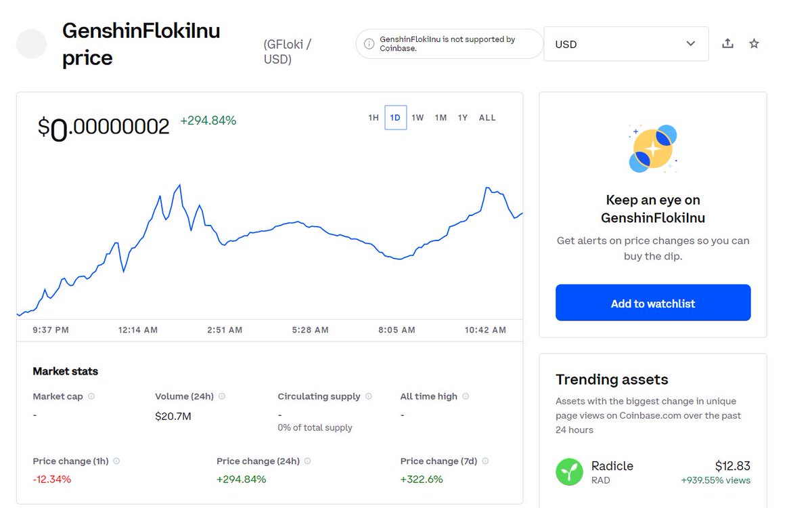The image size is (812, 508).
Task: Star GenshinFlokiInu as favorite
Action: [754, 43]
